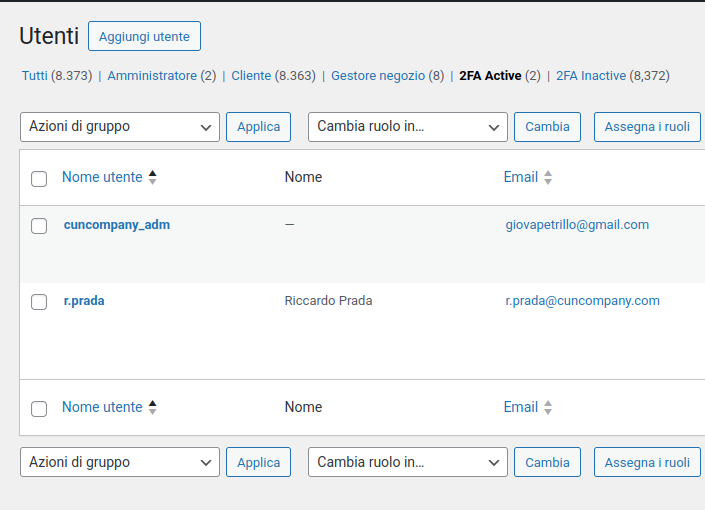The height and width of the screenshot is (510, 705).
Task: Click sort arrows beside top Email header
Action: pos(548,178)
